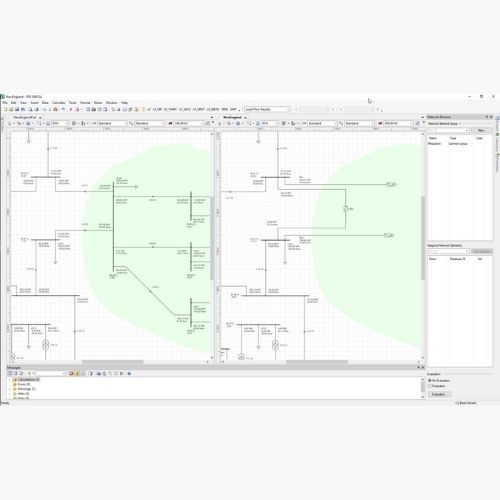Open the left diagram zoom percentage dropdown
Viewport: 500px width, 500px height.
pyautogui.click(x=60, y=123)
